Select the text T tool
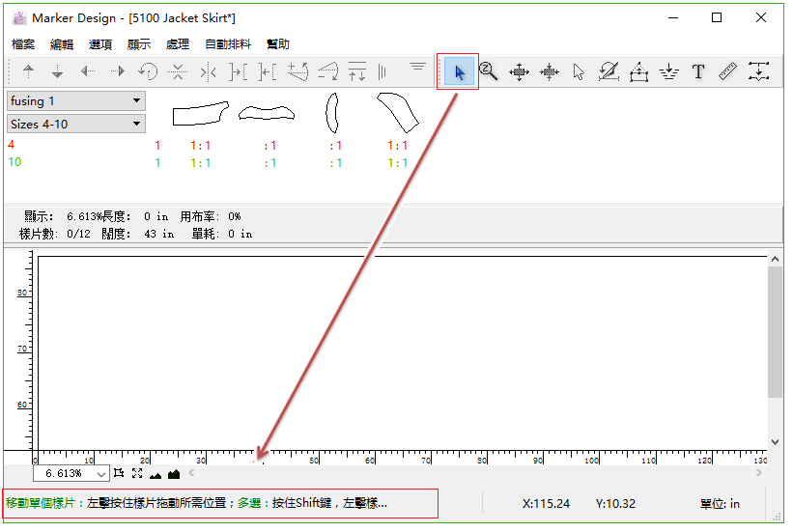This screenshot has height=532, width=793. tap(698, 71)
